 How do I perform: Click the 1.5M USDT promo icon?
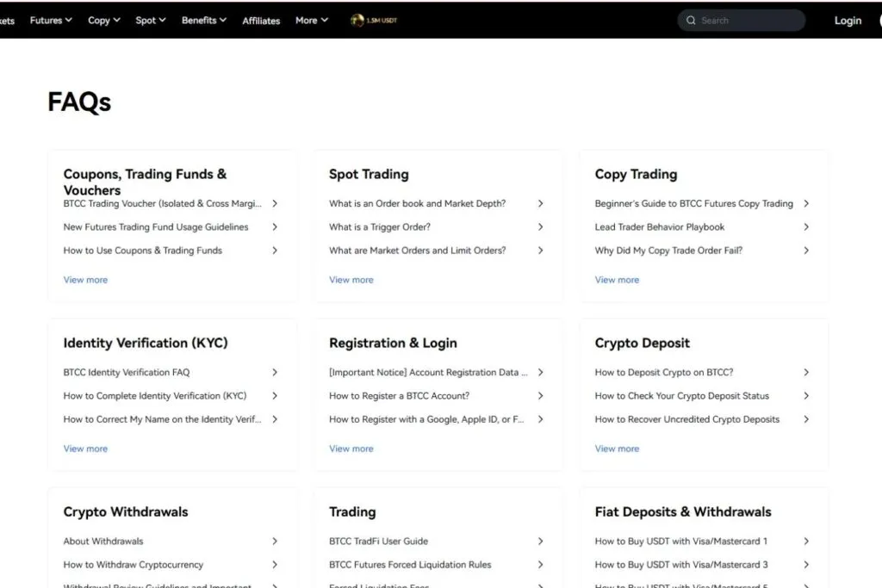click(x=374, y=21)
